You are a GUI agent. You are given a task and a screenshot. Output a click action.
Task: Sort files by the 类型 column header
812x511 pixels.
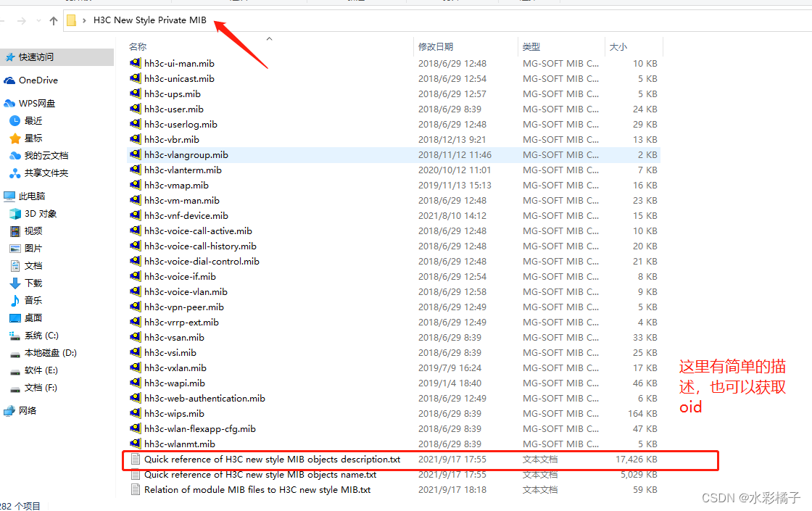pos(531,46)
